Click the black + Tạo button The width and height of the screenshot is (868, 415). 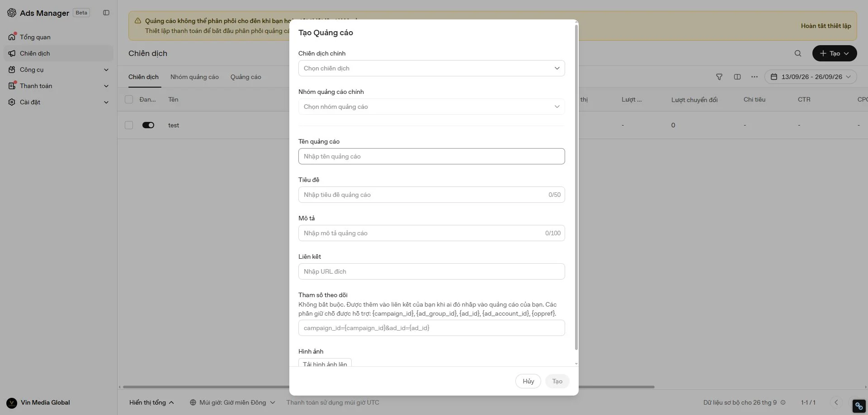pos(835,53)
